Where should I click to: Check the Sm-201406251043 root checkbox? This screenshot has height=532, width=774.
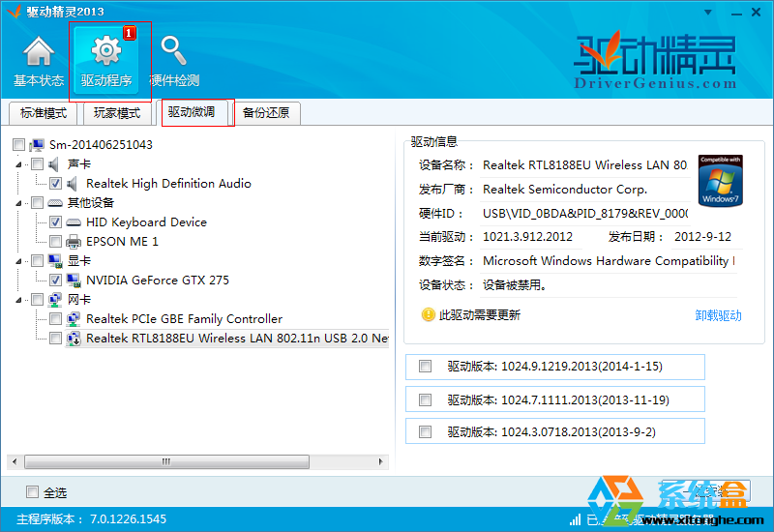pos(18,144)
